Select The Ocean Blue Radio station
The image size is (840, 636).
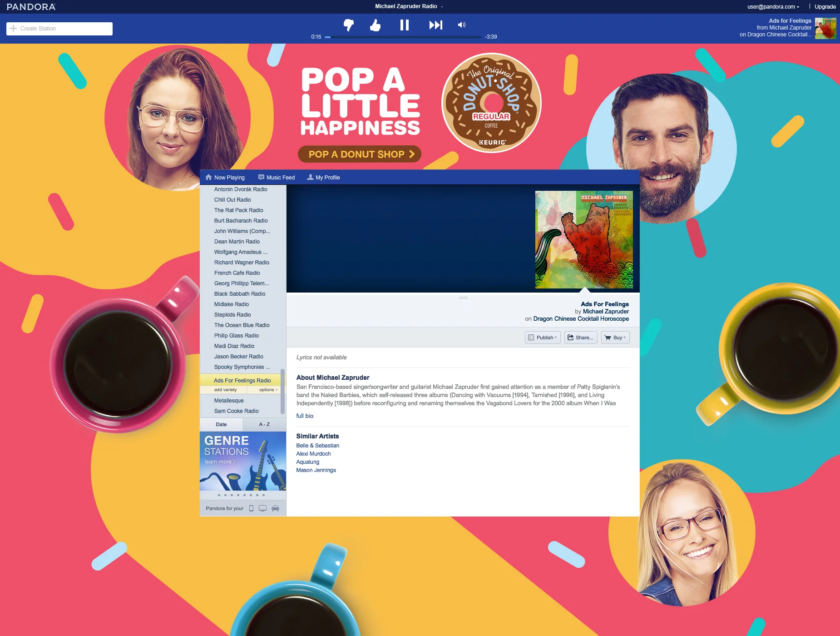coord(242,325)
